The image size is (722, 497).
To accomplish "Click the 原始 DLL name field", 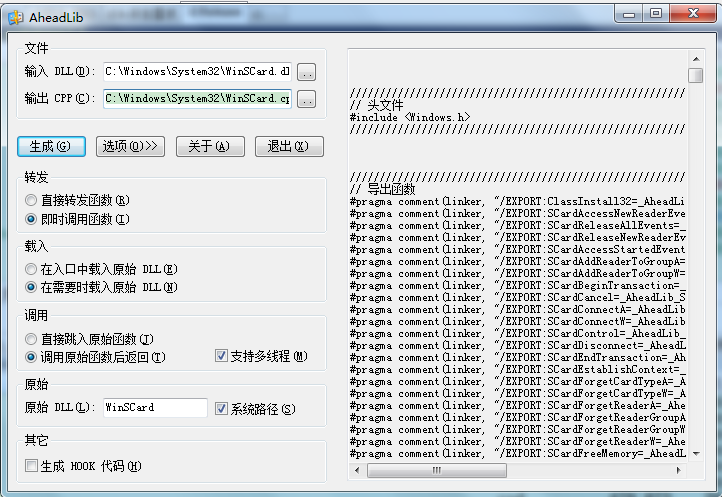I will coord(155,408).
